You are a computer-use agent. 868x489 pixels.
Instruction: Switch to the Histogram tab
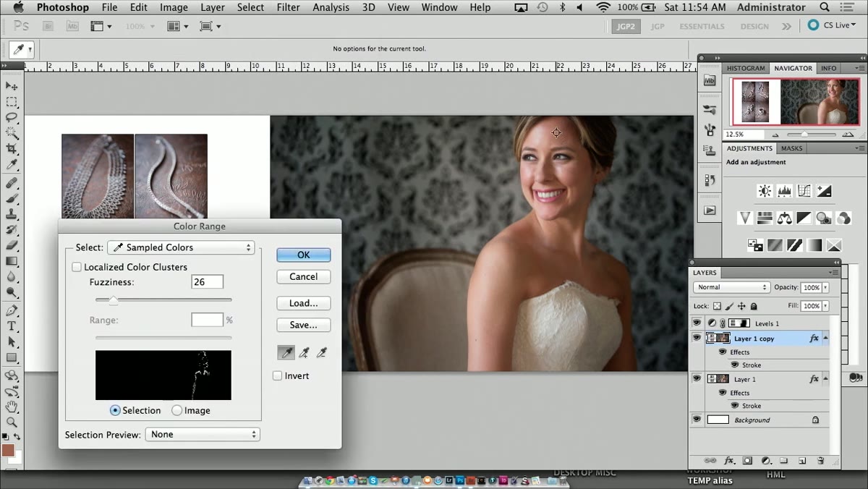click(746, 68)
